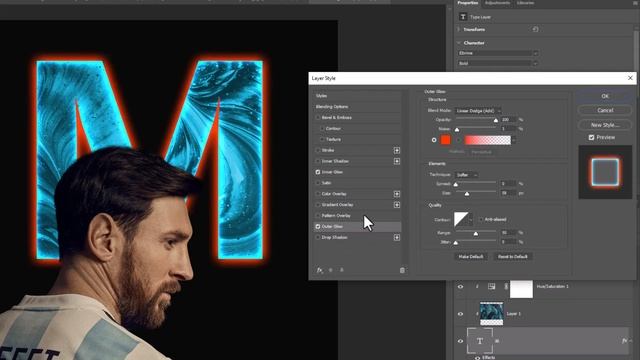
Task: Enable the Stroke effect checkbox
Action: click(x=318, y=151)
